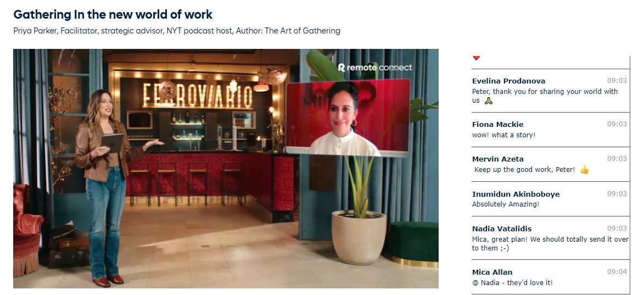The image size is (644, 295).
Task: Open Evelina Prodanova's chat name
Action: click(x=508, y=81)
